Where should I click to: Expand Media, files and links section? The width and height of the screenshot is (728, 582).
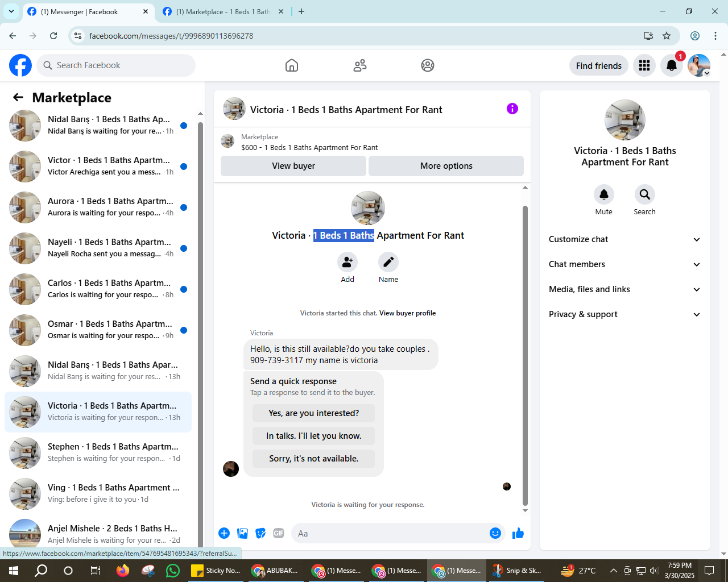(625, 289)
